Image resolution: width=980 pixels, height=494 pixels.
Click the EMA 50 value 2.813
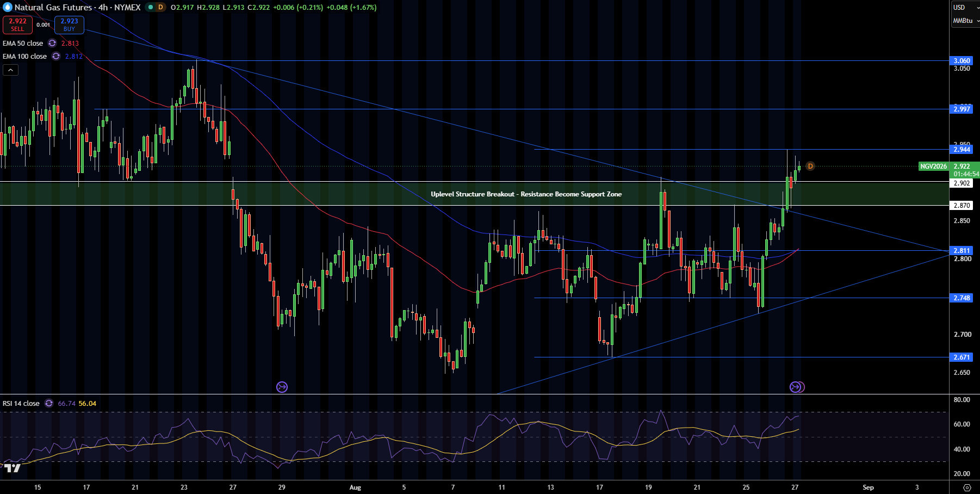70,43
